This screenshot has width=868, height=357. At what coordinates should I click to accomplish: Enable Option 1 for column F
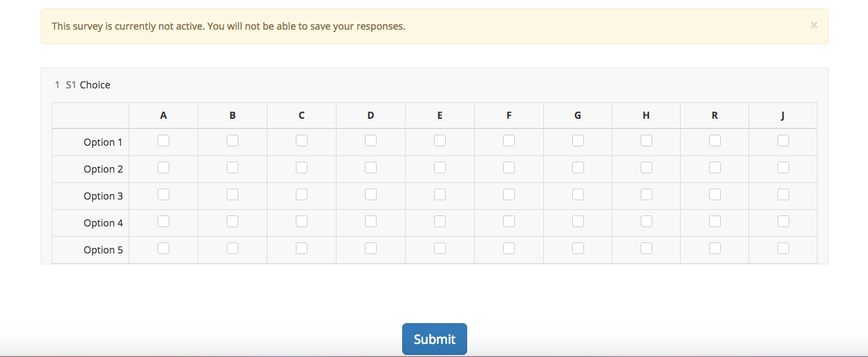tap(509, 140)
